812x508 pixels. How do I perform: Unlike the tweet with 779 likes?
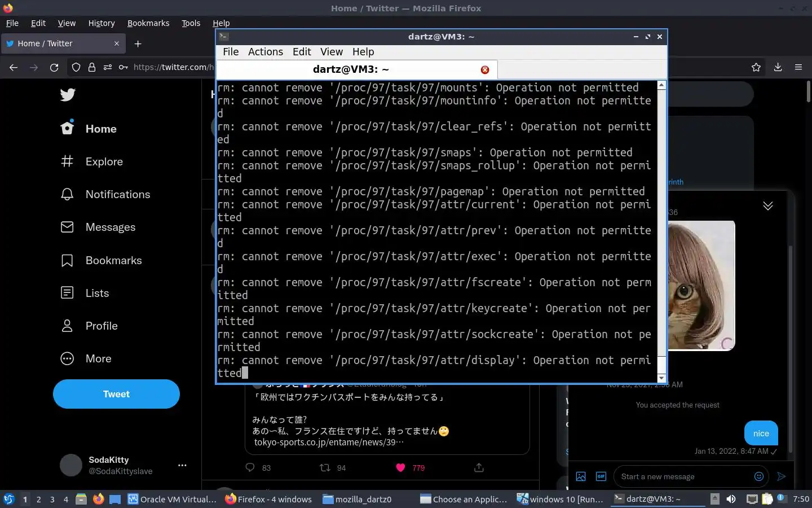pos(400,467)
